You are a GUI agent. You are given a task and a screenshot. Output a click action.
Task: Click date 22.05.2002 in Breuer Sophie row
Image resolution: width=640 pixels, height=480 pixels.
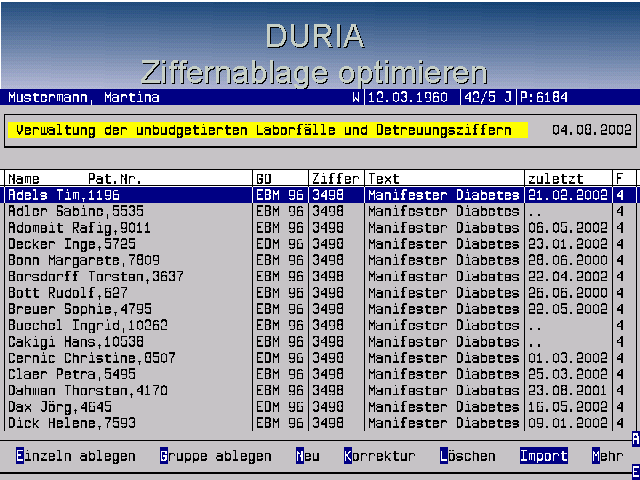pyautogui.click(x=568, y=309)
